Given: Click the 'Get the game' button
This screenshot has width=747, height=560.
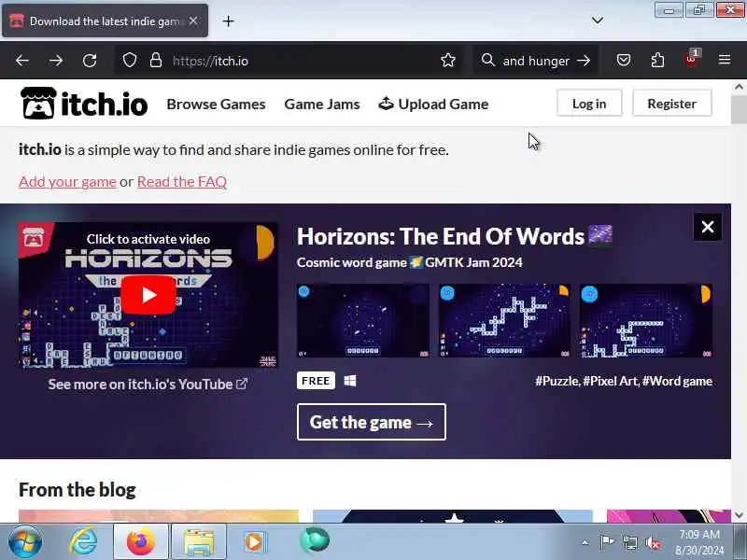Looking at the screenshot, I should [371, 422].
